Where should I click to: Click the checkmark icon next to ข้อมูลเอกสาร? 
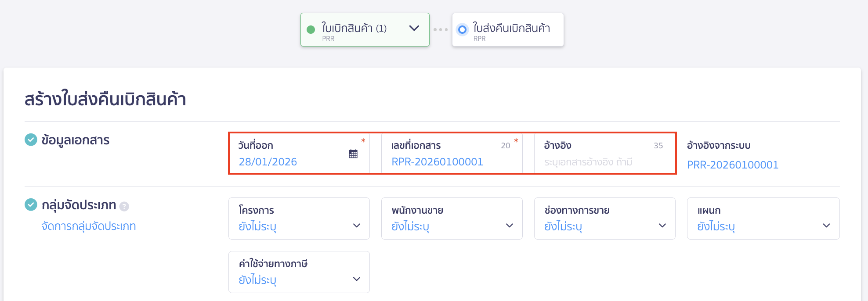click(30, 140)
